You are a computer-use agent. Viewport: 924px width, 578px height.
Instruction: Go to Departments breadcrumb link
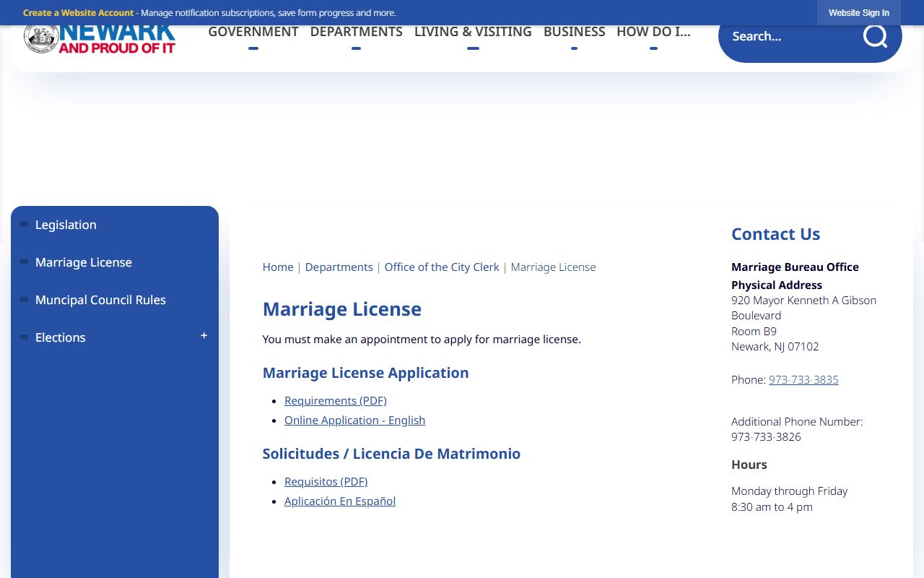pyautogui.click(x=339, y=267)
